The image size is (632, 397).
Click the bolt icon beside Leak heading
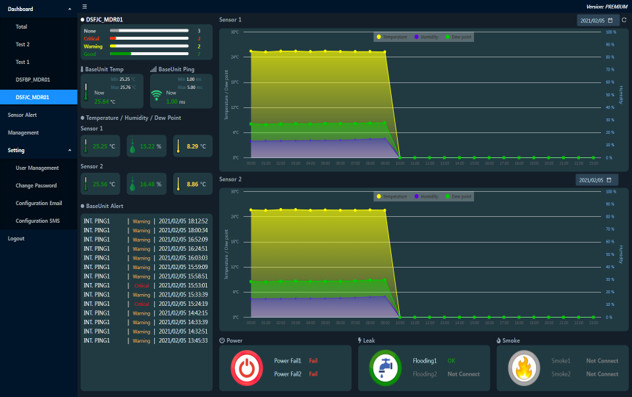coord(360,341)
